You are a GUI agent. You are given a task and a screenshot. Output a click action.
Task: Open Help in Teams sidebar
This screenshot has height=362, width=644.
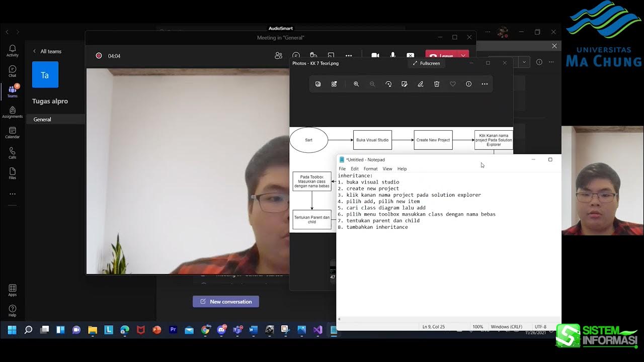click(x=12, y=311)
